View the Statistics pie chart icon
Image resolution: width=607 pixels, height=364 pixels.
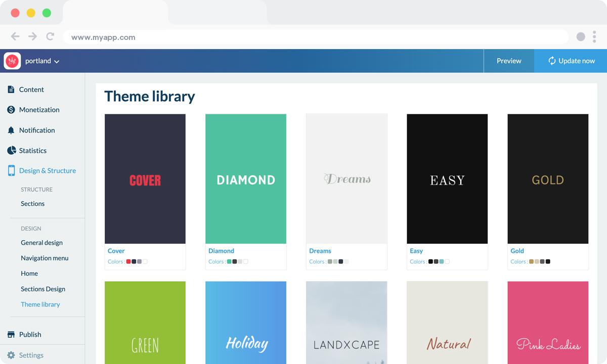(11, 150)
